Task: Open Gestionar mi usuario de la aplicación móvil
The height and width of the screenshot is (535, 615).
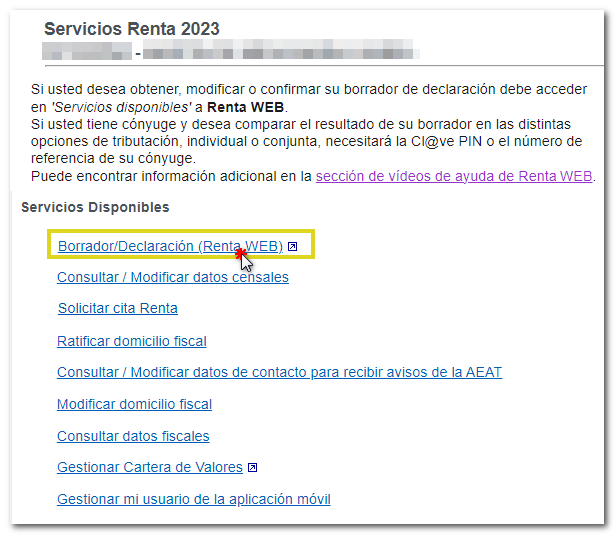Action: (x=193, y=499)
